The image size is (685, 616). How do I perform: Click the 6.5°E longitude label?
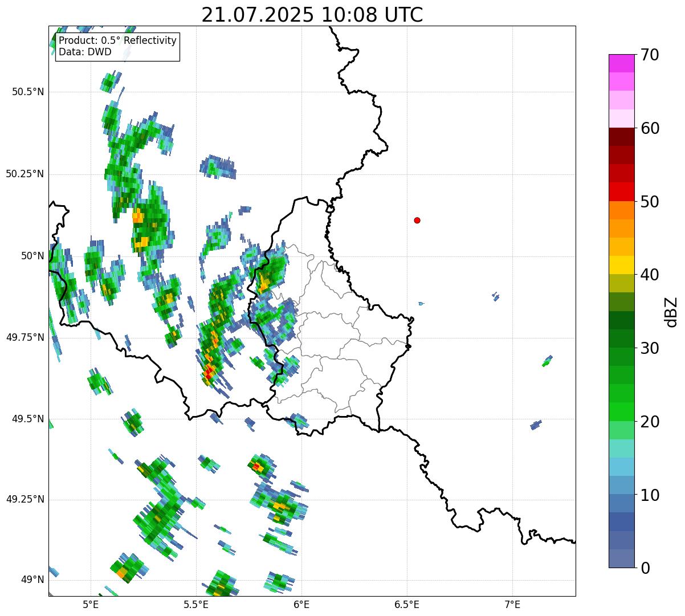pos(407,605)
